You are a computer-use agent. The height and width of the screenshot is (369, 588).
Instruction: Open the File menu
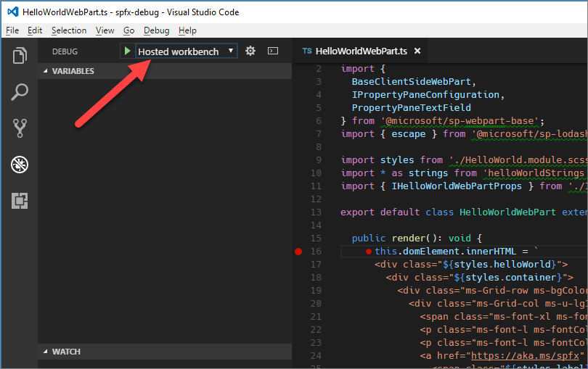[x=12, y=30]
